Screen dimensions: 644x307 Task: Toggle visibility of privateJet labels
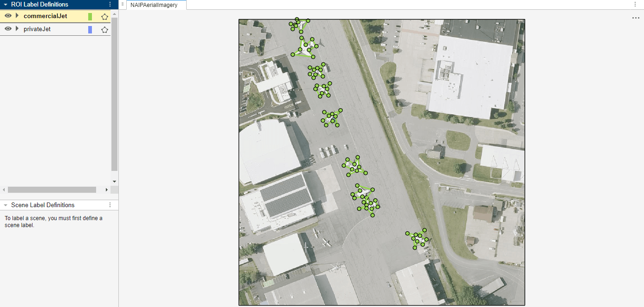click(x=7, y=29)
